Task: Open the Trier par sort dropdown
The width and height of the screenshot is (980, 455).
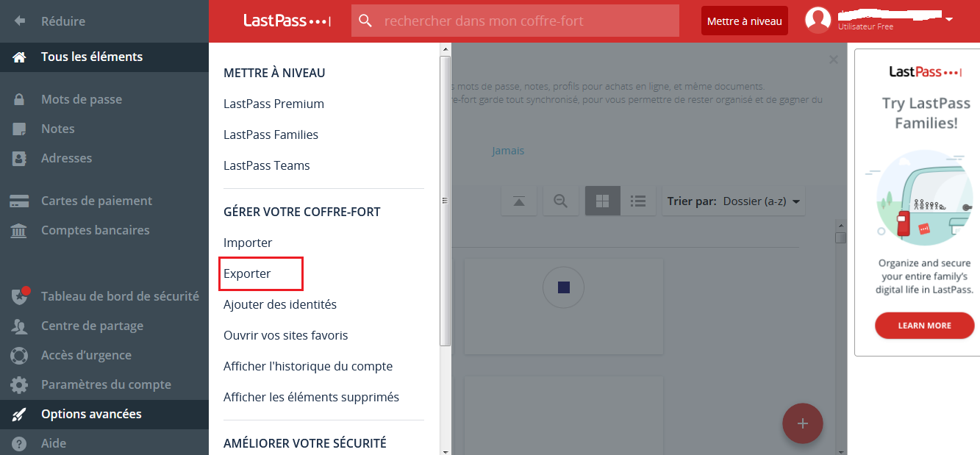Action: 733,201
